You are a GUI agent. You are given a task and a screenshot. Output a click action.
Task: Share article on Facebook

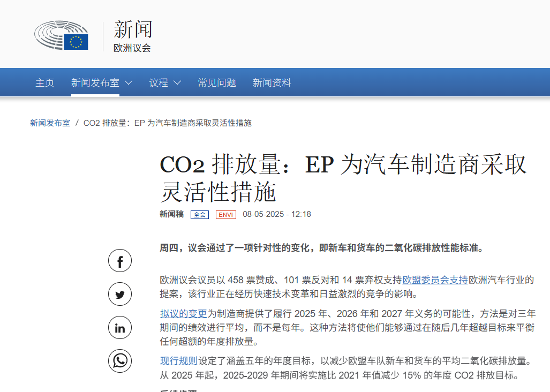[x=120, y=261]
